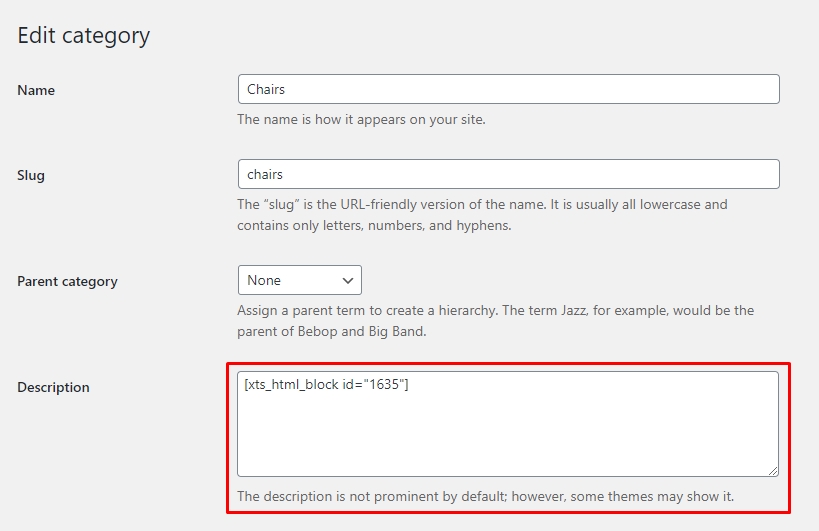Click the xts_html_block shortcode text
This screenshot has height=531, width=819.
[327, 386]
